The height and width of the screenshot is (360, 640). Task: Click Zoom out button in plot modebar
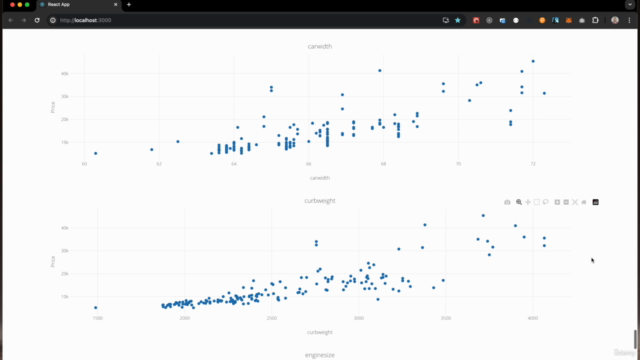tap(566, 202)
